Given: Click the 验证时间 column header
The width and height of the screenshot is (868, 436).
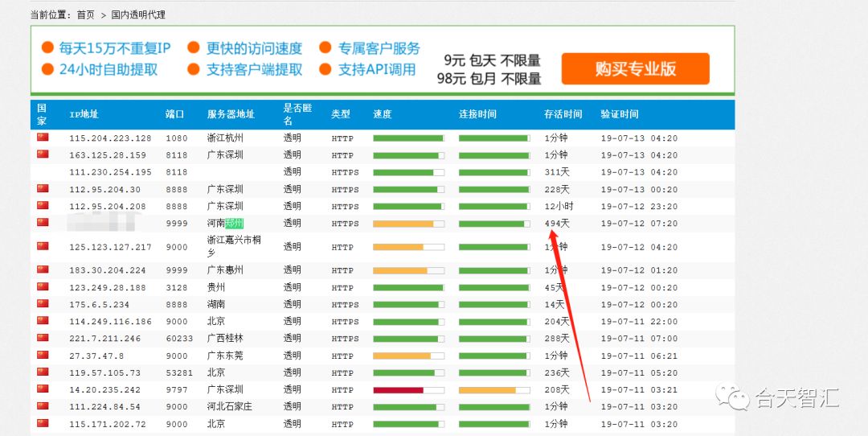Looking at the screenshot, I should tap(620, 114).
